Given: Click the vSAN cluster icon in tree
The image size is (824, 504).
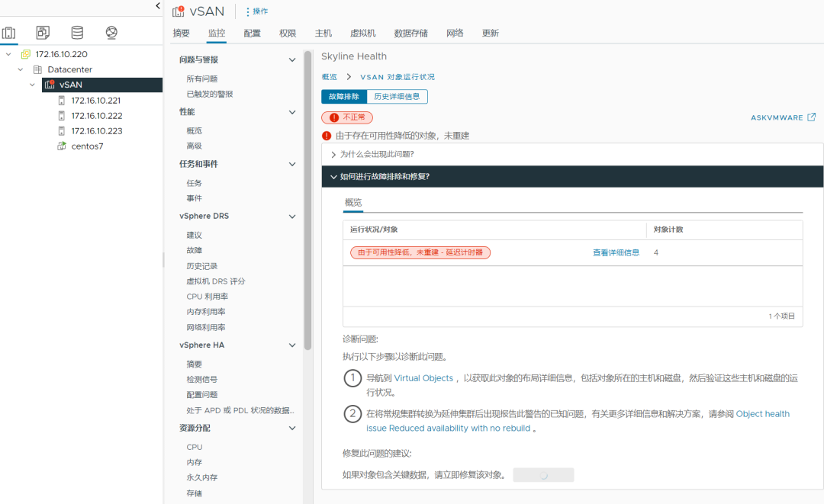Looking at the screenshot, I should point(50,85).
